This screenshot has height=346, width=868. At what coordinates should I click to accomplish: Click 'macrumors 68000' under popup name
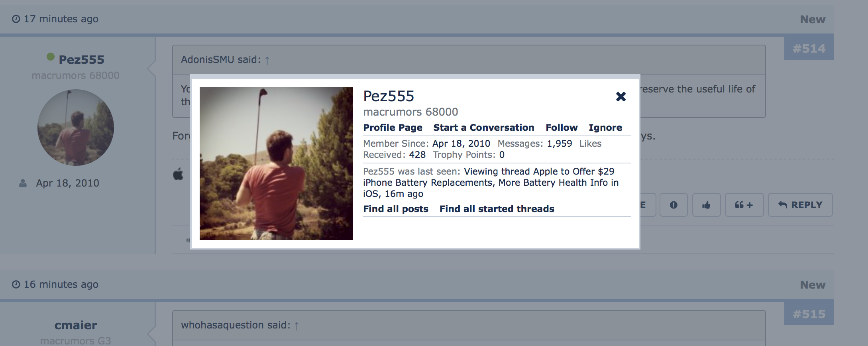(410, 112)
